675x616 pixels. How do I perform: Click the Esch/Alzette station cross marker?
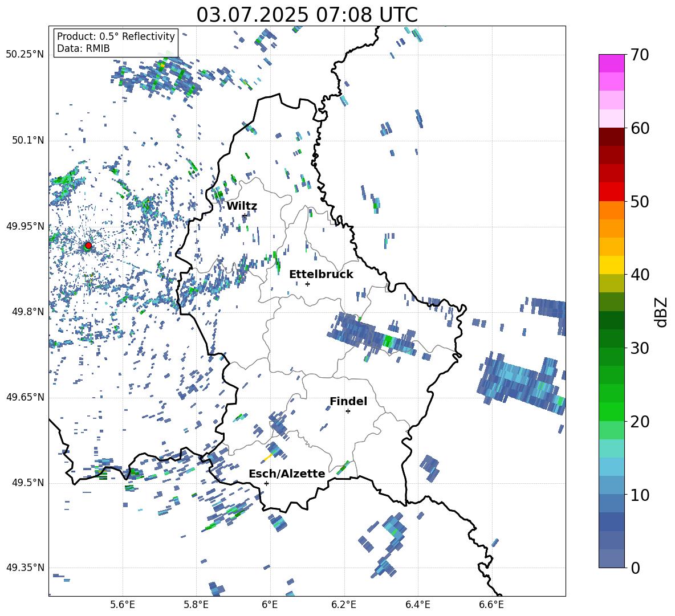(266, 483)
